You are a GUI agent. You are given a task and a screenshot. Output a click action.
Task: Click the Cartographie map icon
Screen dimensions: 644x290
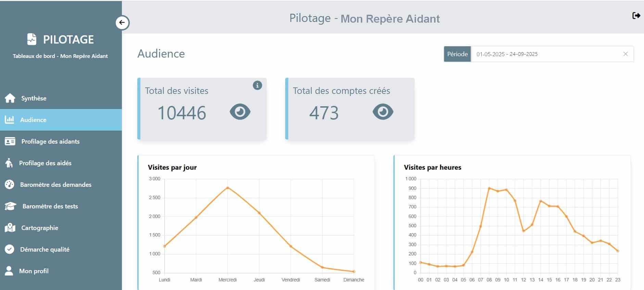click(10, 228)
